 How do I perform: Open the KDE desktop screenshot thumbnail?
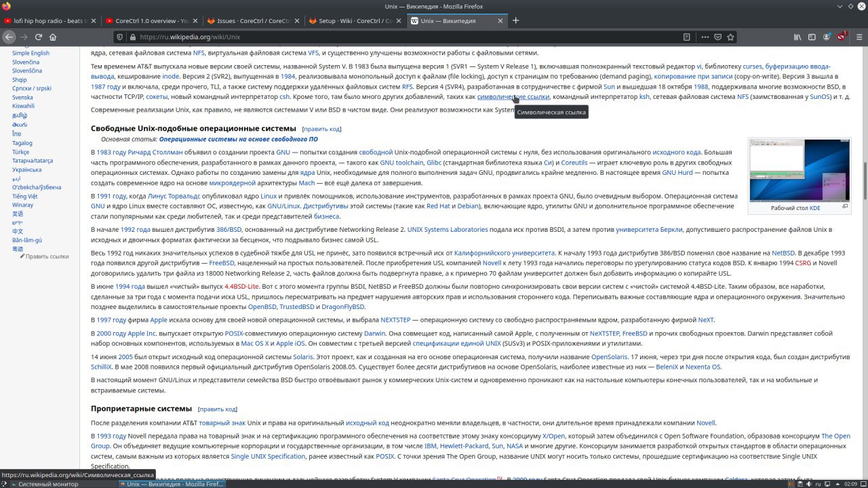point(800,171)
